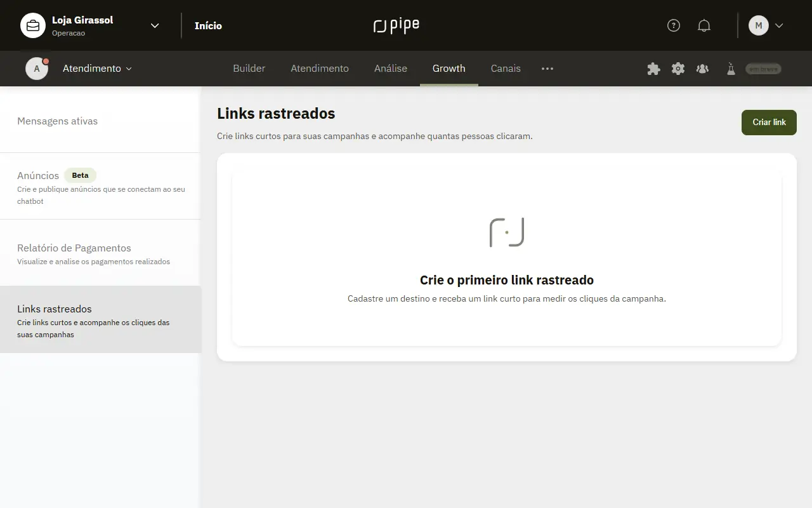The height and width of the screenshot is (508, 812).
Task: Click the 'Crie links curtos para suas campanhas' subtitle
Action: pos(375,136)
